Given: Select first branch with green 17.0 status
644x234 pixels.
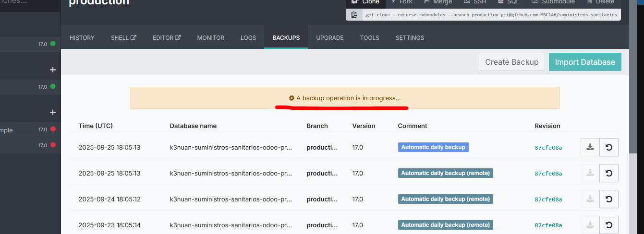Looking at the screenshot, I should (29, 44).
